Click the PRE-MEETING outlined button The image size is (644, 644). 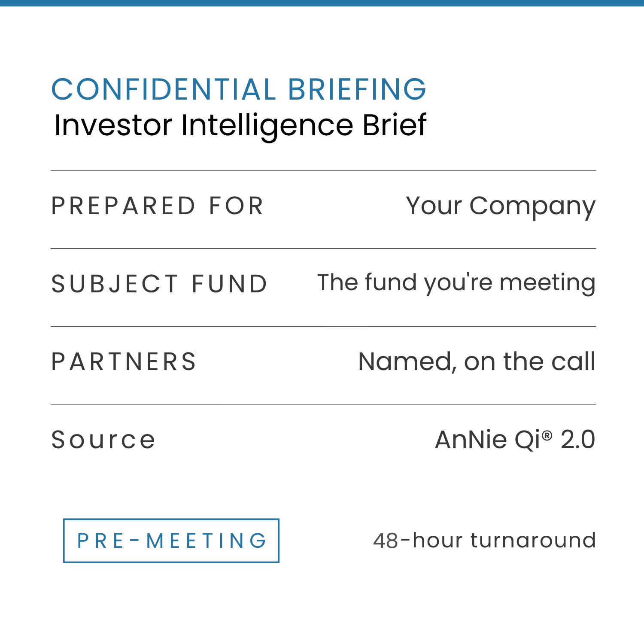click(x=171, y=541)
